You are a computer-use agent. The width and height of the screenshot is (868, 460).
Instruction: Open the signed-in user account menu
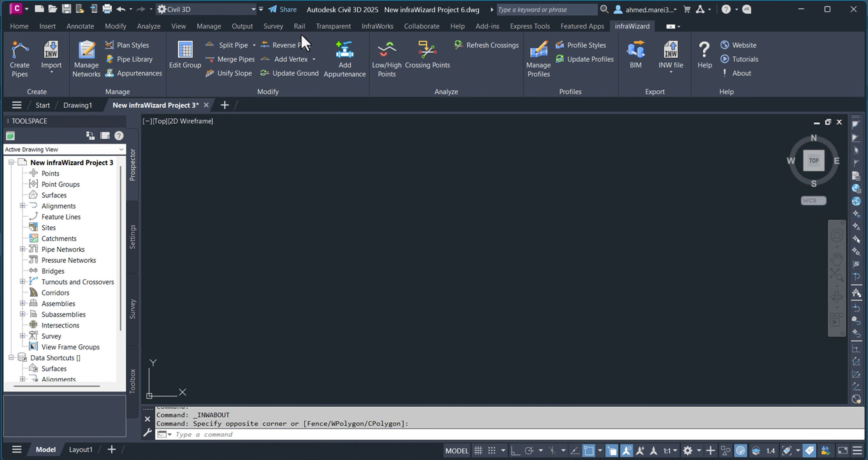[x=645, y=9]
